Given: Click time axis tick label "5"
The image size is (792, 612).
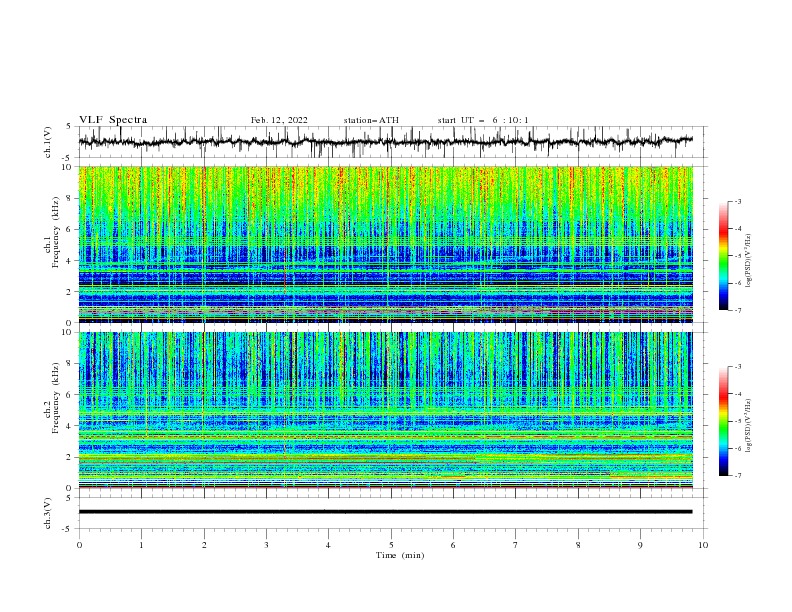Looking at the screenshot, I should (x=391, y=545).
